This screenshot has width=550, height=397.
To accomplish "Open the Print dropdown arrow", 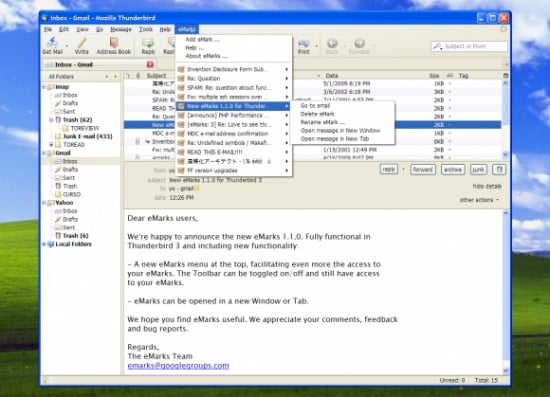I will [x=316, y=46].
